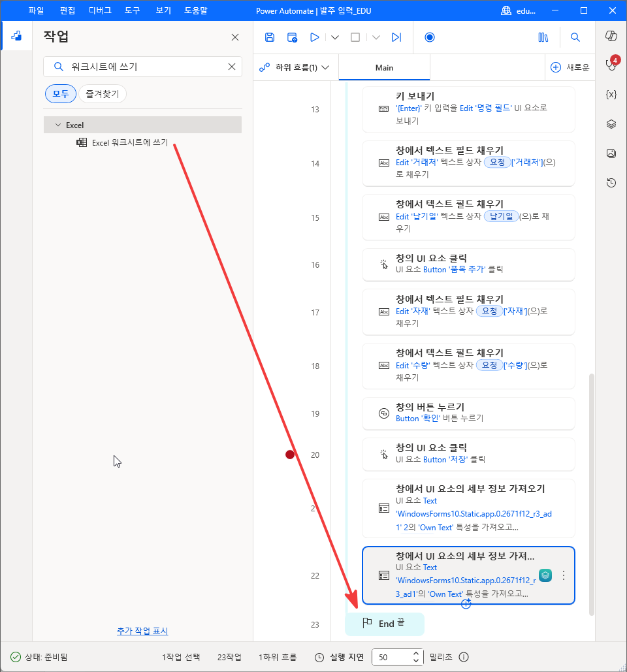Toggle the breakpoint dot on line 20
Viewport: 627px width, 672px height.
tap(290, 455)
